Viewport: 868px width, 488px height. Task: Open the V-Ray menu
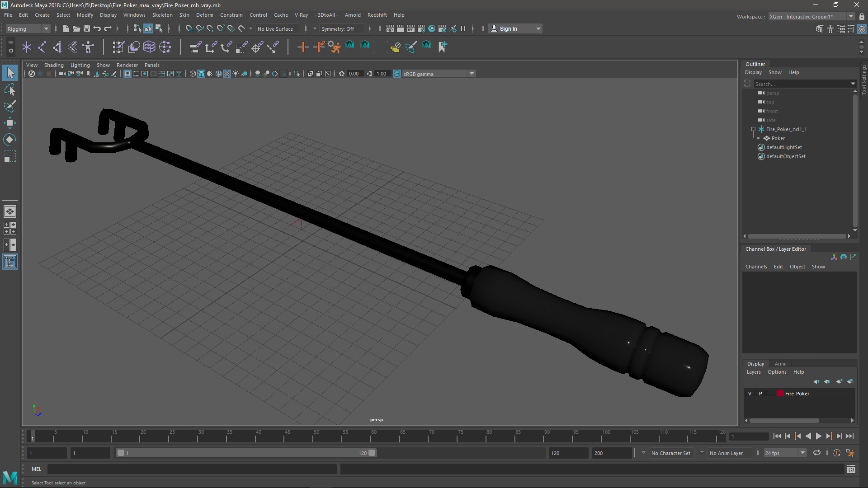301,15
